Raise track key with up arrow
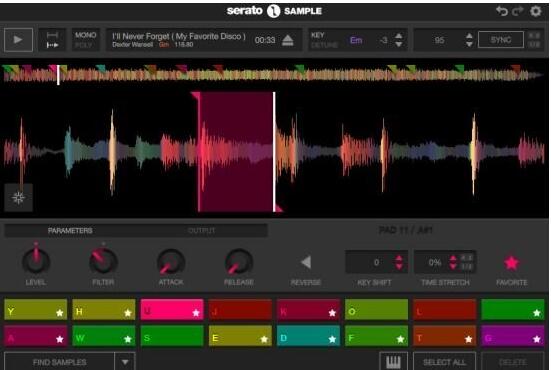The height and width of the screenshot is (370, 551). click(x=398, y=35)
